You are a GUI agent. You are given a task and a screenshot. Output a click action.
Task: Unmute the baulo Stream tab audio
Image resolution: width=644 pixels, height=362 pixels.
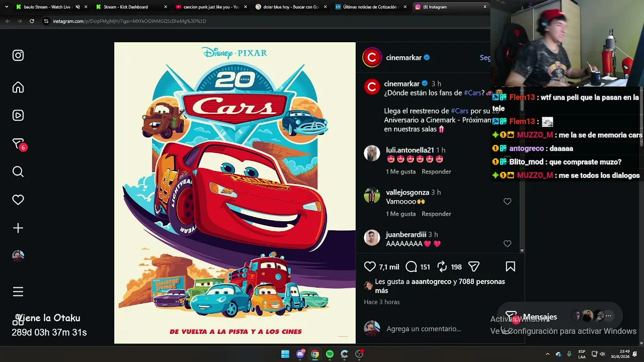click(x=77, y=7)
